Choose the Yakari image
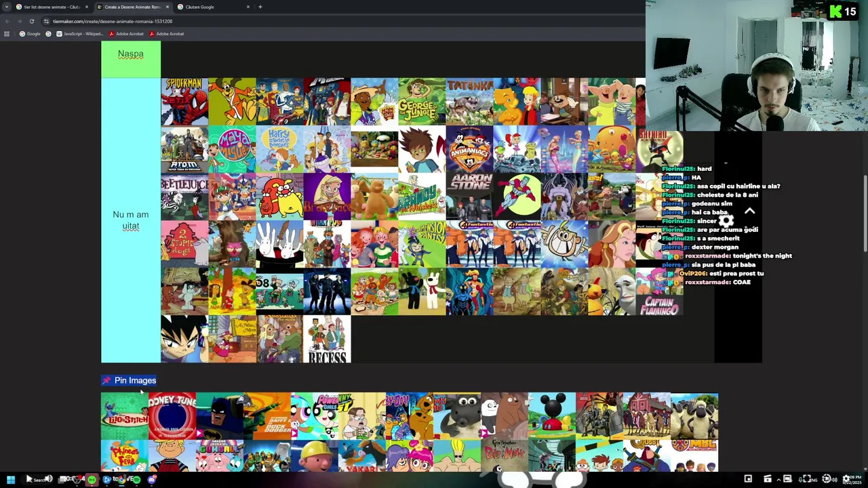The width and height of the screenshot is (868, 488). click(362, 455)
